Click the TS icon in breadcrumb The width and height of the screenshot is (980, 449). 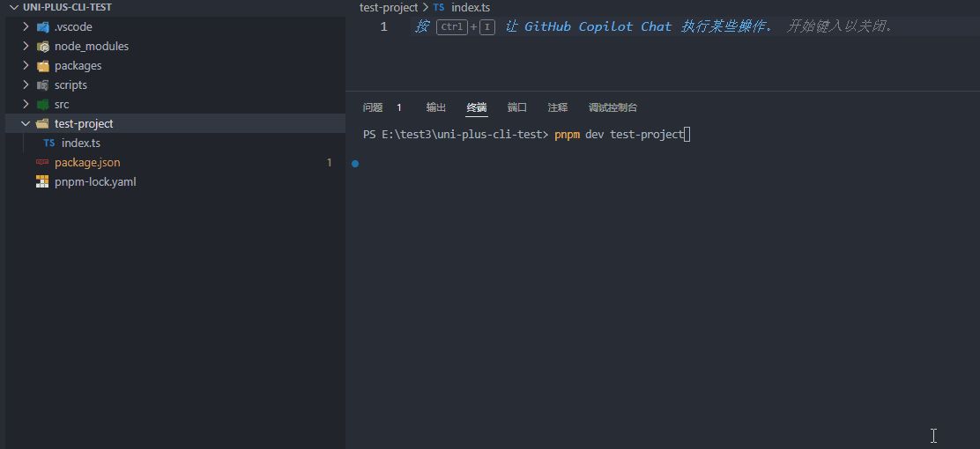click(x=439, y=8)
